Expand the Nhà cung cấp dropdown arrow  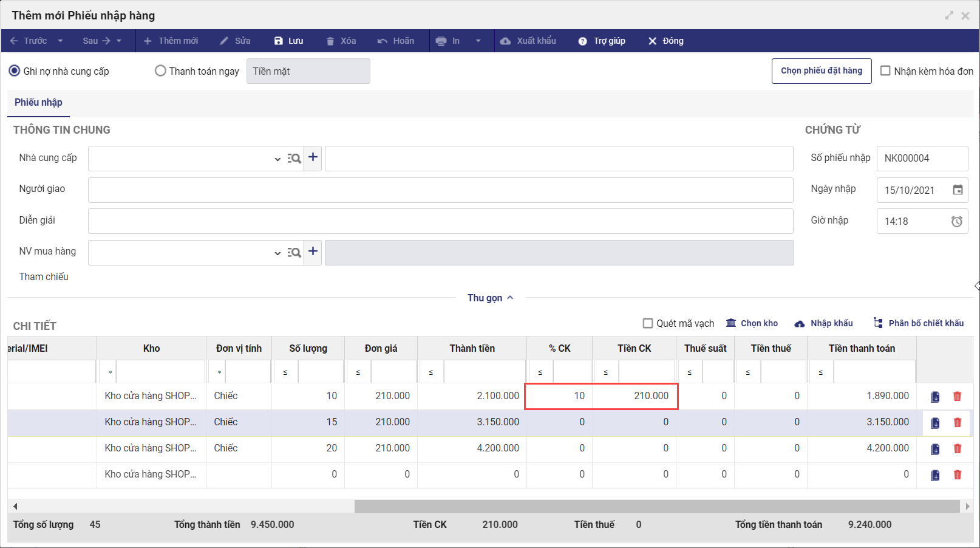tap(277, 159)
